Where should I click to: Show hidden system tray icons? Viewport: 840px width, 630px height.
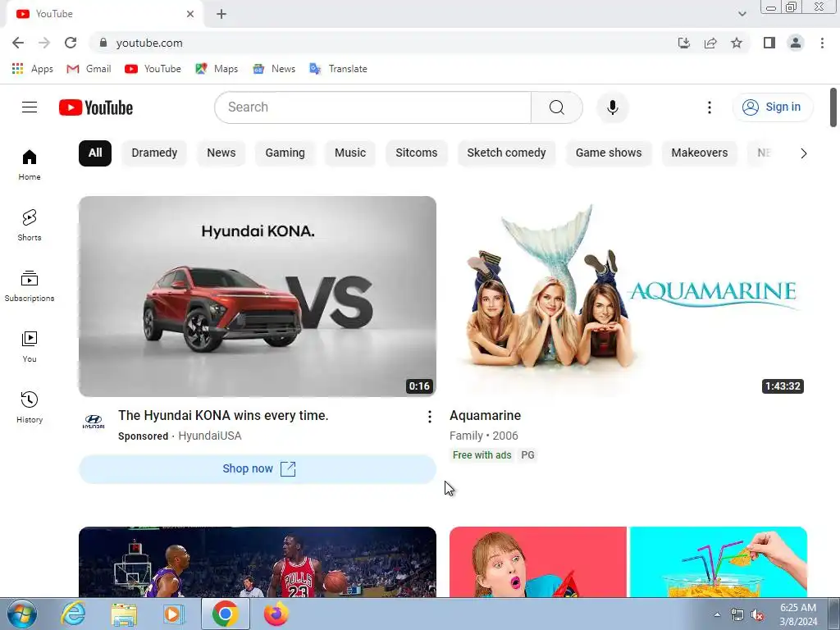point(717,614)
